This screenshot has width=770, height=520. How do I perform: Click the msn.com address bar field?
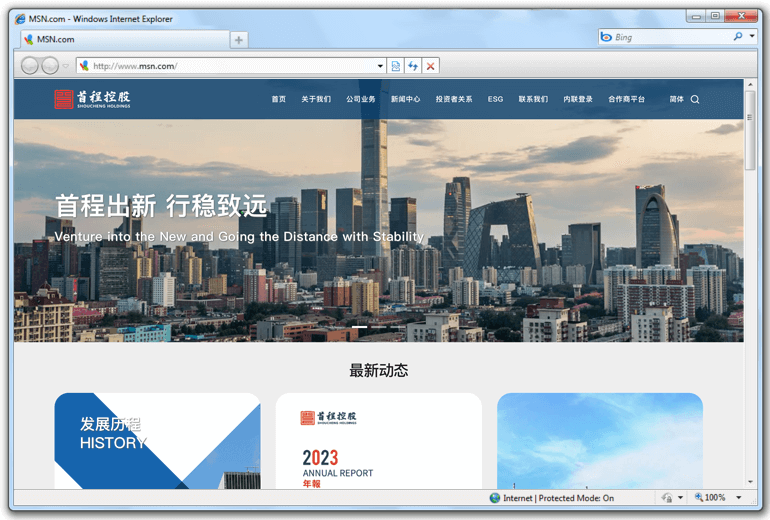(231, 66)
